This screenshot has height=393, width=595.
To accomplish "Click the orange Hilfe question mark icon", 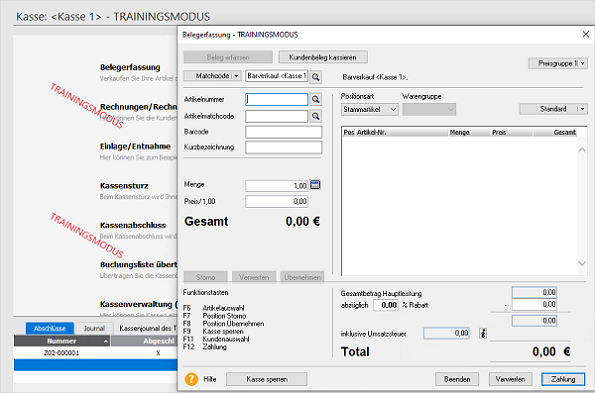I will click(x=191, y=379).
